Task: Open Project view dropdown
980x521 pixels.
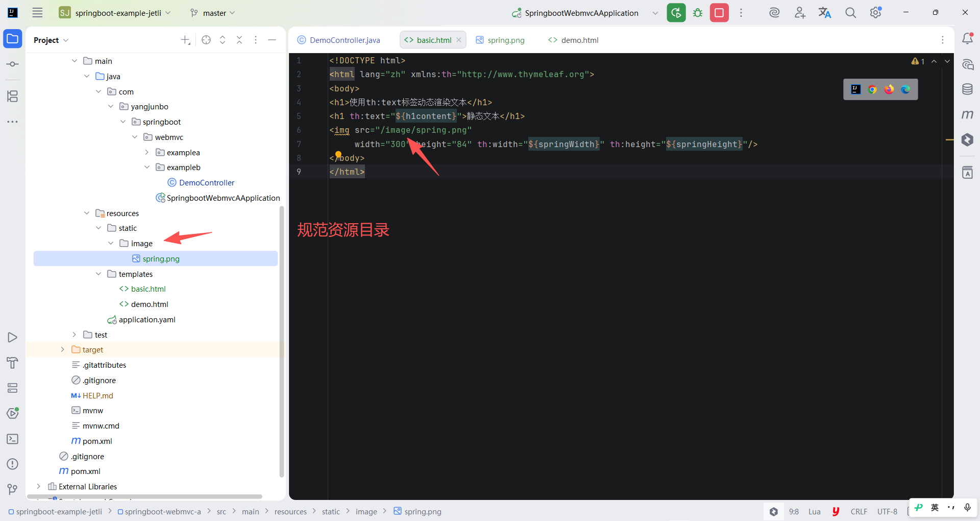Action: coord(51,40)
